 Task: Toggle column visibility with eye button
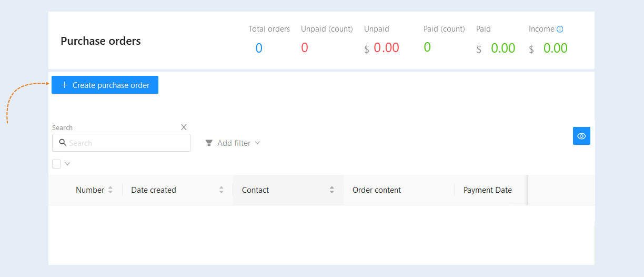(581, 136)
